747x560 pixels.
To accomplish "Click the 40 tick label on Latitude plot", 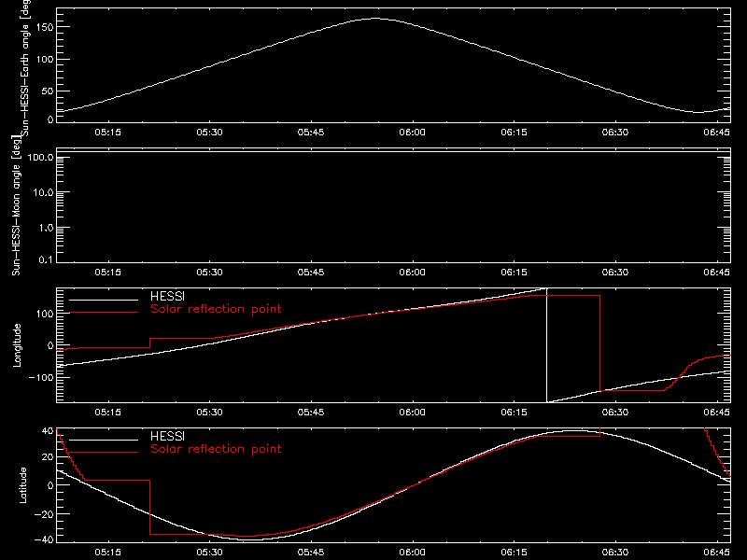I will (48, 431).
